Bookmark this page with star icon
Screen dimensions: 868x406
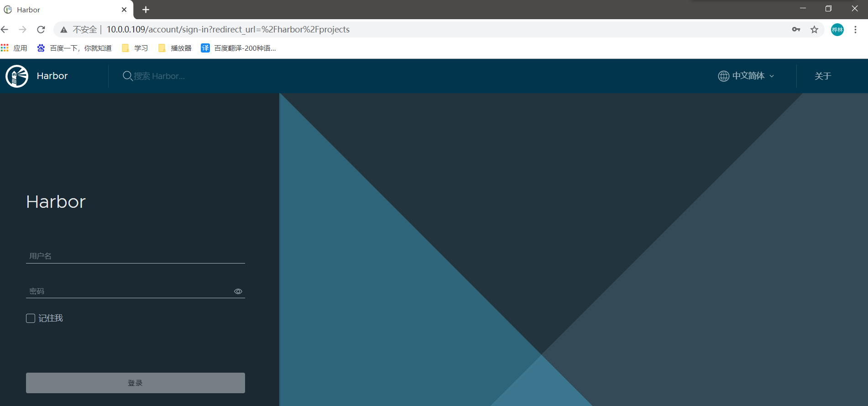(814, 29)
